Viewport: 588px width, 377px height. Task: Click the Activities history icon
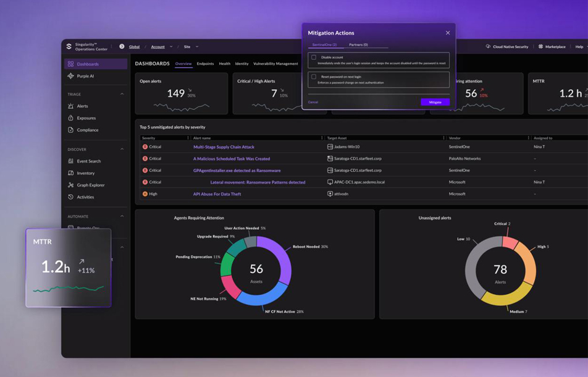point(70,197)
